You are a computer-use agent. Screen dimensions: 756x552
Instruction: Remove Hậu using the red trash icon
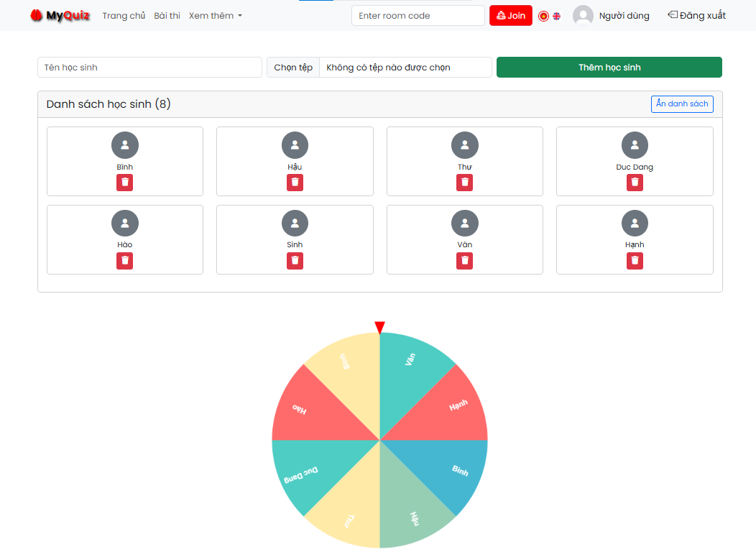point(295,183)
